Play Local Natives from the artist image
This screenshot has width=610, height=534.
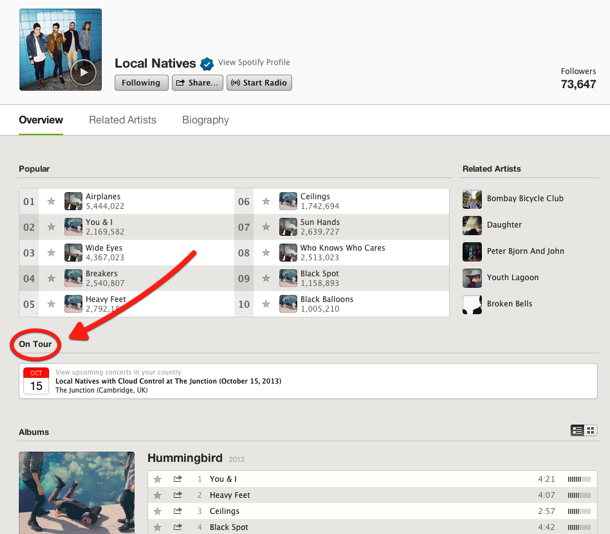click(x=83, y=72)
